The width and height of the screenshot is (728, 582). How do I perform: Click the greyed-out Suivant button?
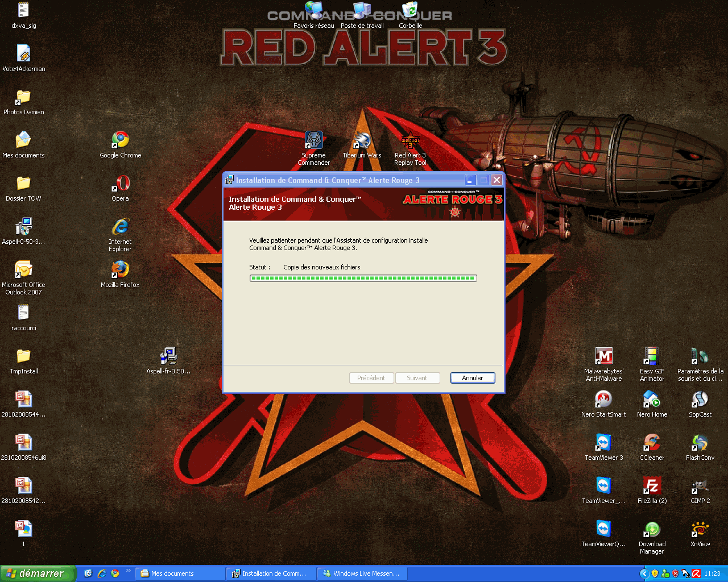click(x=417, y=378)
